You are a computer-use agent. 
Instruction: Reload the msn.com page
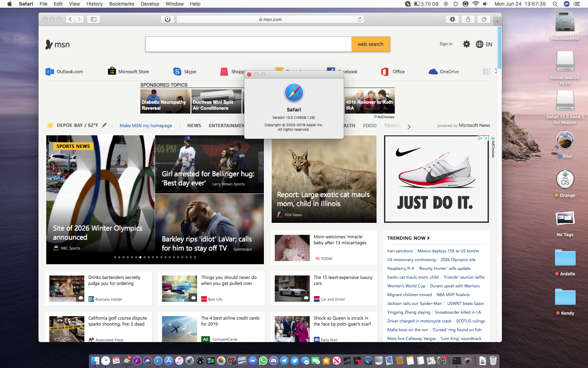click(360, 19)
